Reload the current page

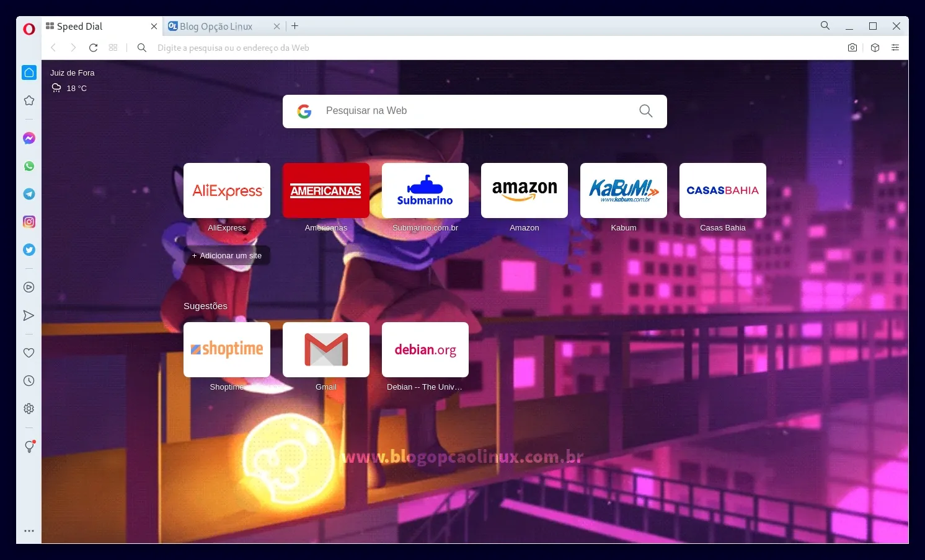tap(93, 48)
